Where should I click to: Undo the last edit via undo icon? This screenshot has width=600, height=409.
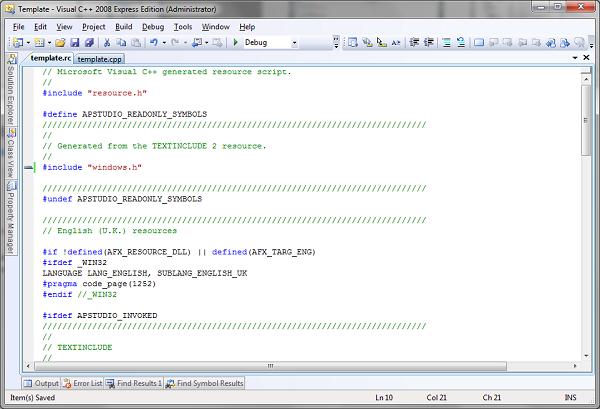[154, 42]
